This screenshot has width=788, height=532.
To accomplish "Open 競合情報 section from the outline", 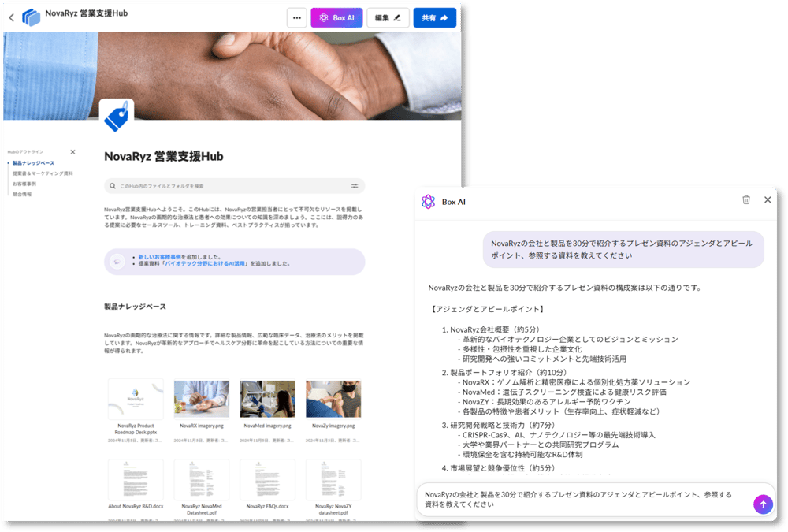I will [x=22, y=194].
